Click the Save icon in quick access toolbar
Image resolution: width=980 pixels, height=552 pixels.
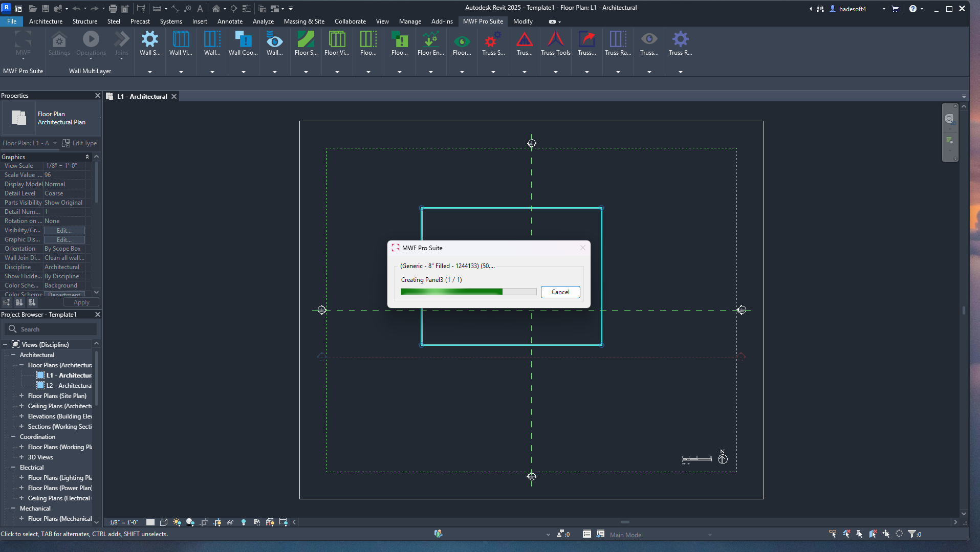[x=45, y=9]
